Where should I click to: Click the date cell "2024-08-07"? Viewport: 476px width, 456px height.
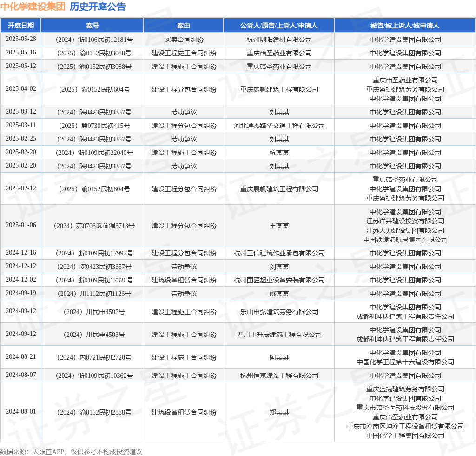coord(20,375)
